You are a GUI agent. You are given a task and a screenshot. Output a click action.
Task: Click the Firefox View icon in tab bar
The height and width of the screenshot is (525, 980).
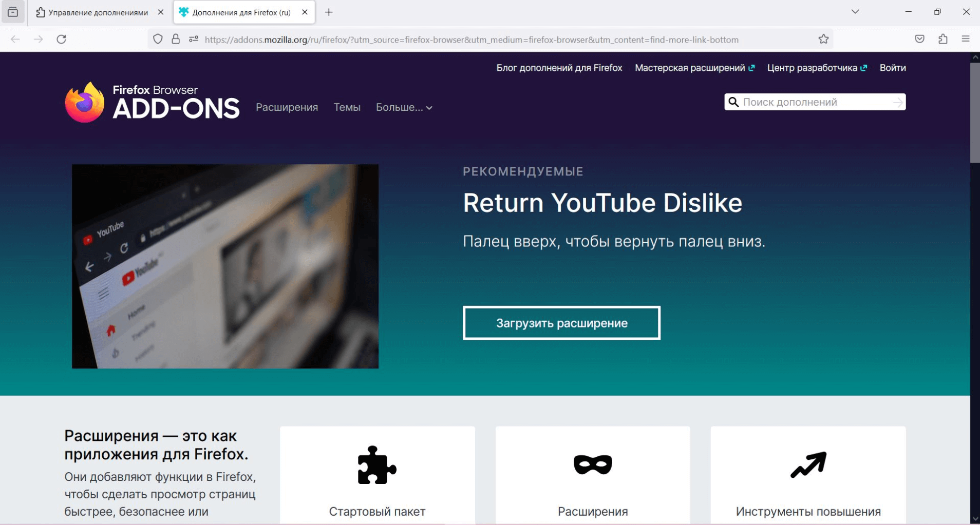[13, 12]
